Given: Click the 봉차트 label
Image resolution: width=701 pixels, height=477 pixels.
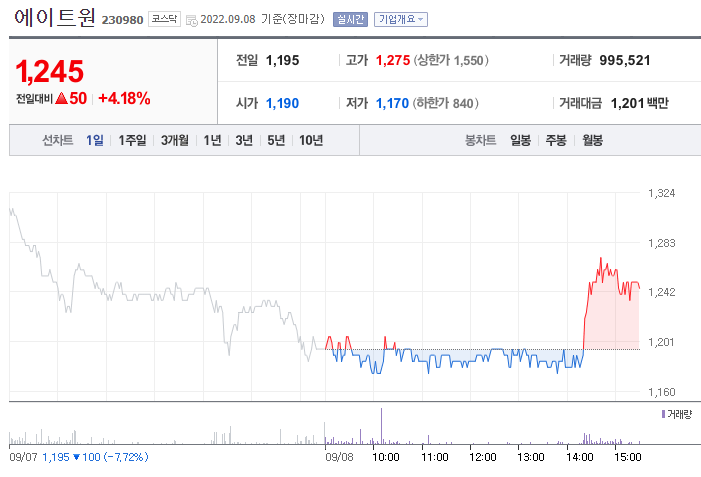Looking at the screenshot, I should coord(480,140).
